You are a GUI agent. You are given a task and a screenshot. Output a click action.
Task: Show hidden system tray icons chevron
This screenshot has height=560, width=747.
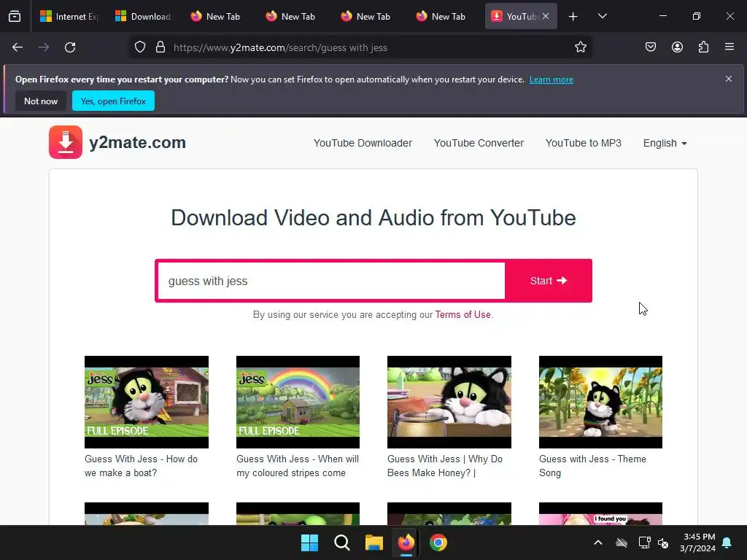(598, 542)
